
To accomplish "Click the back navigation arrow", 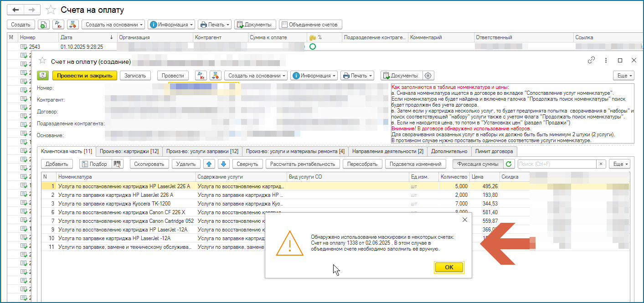I will [15, 10].
